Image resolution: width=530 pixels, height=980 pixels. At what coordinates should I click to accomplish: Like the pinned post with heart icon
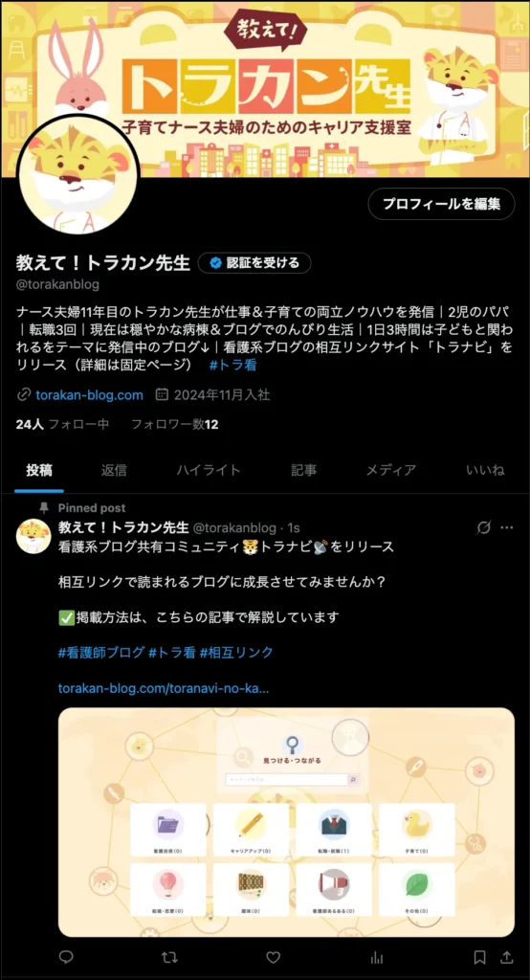[x=273, y=957]
